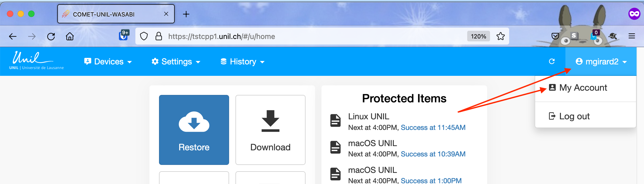Save page to Pocket
Image resolution: width=644 pixels, height=184 pixels.
tap(555, 36)
